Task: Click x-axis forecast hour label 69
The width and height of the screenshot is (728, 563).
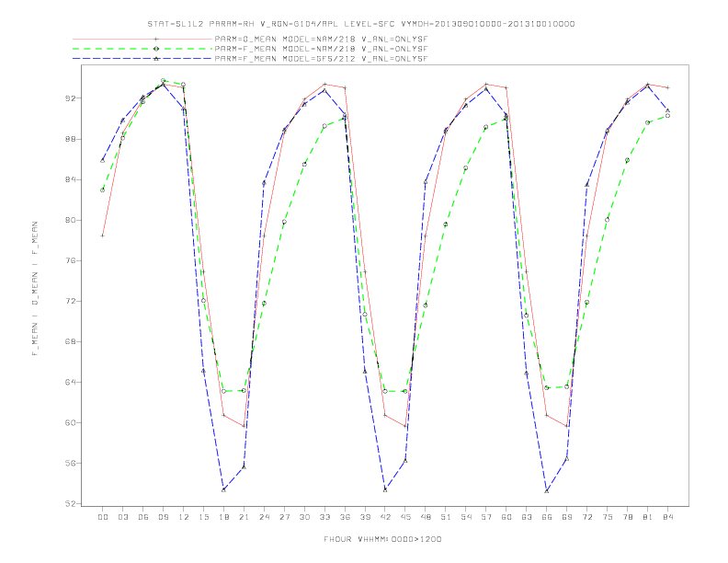Action: (x=567, y=517)
